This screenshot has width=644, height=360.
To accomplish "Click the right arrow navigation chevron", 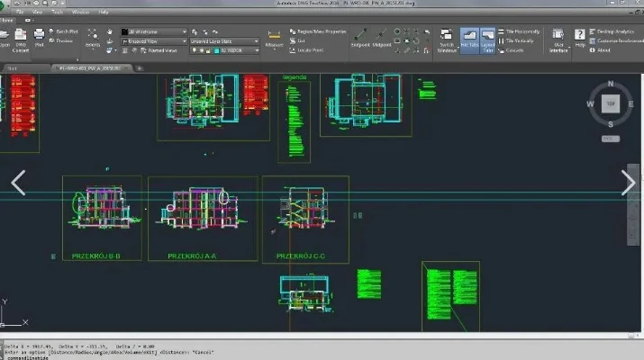I will [628, 182].
